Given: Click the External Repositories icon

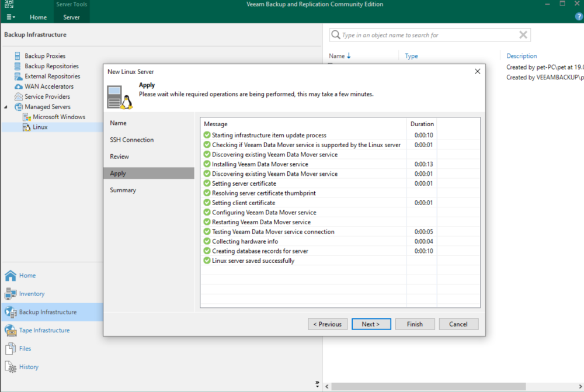Looking at the screenshot, I should pos(18,76).
